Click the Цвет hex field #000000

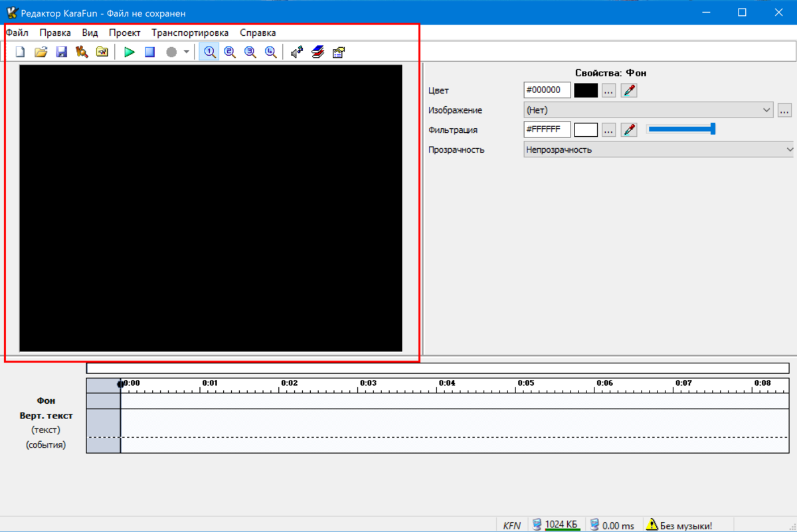[x=547, y=90]
